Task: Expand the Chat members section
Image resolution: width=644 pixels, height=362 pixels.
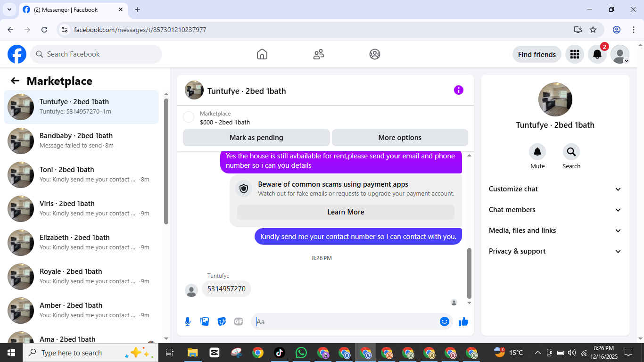Action: [x=555, y=210]
